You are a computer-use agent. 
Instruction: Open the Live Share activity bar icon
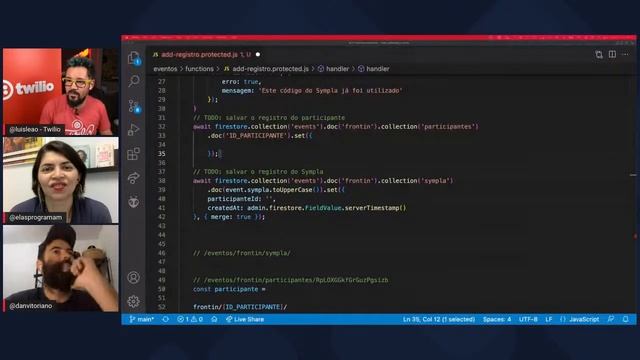tap(133, 178)
